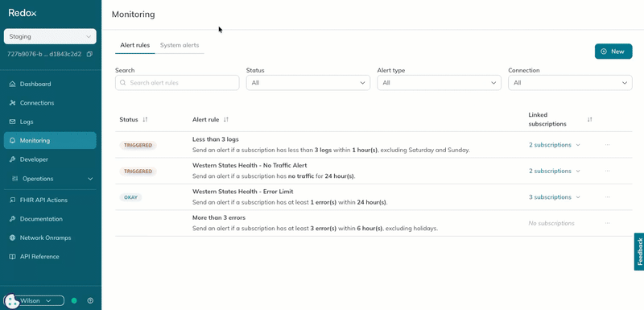
Task: Open the Connection filter dropdown
Action: (570, 82)
